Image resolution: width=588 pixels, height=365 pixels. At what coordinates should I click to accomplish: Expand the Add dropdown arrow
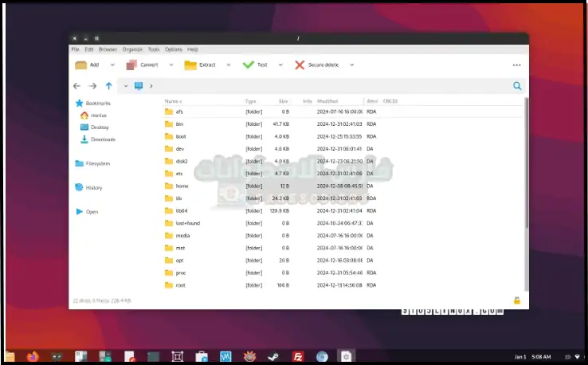pyautogui.click(x=112, y=65)
